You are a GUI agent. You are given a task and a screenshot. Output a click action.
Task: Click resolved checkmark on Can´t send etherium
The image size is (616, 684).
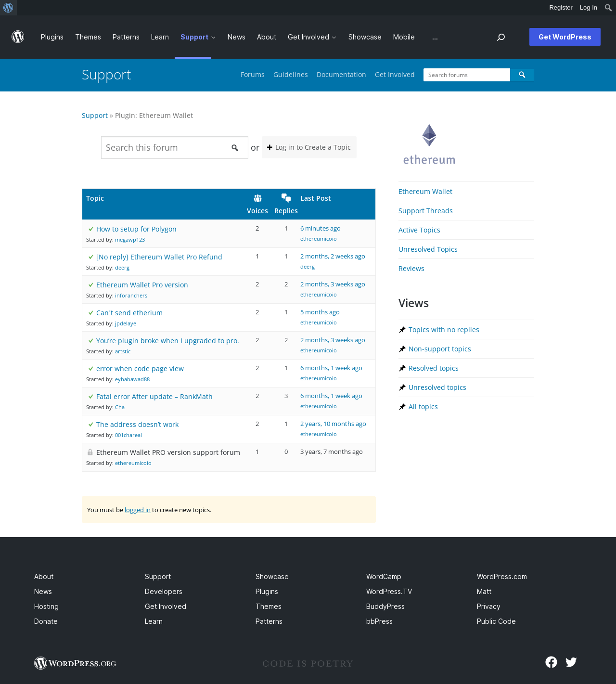(91, 313)
